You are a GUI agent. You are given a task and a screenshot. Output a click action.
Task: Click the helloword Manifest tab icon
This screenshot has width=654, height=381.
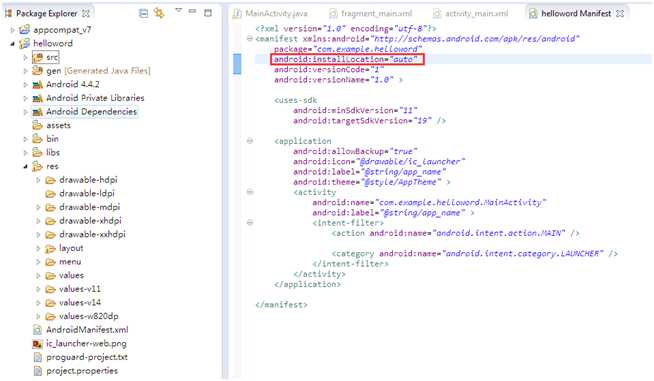533,13
